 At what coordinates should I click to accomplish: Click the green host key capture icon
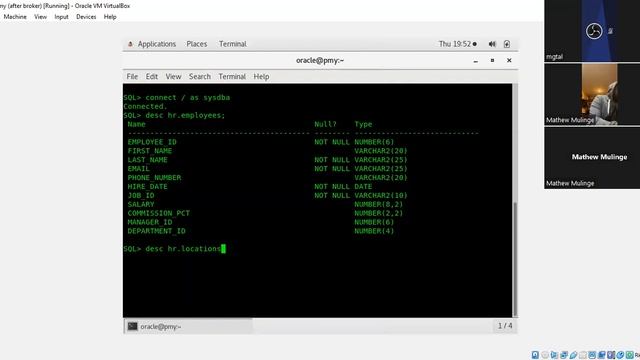(629, 355)
